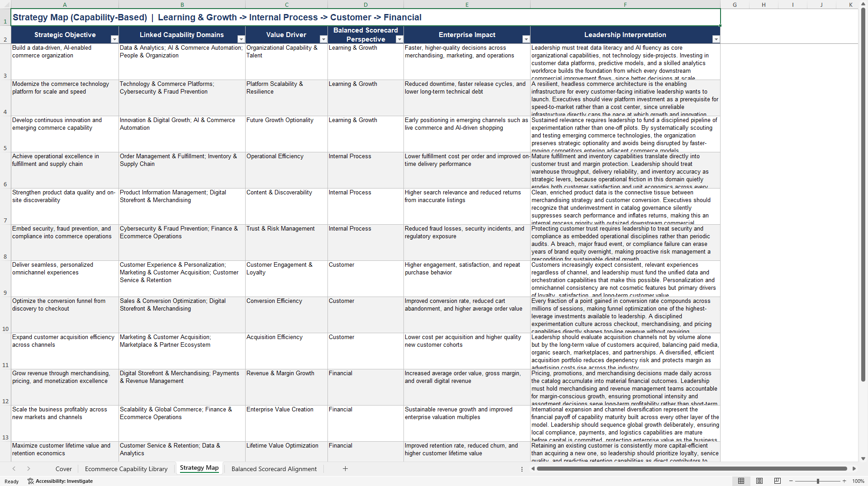Select cell 'Content & Discoverability'
Image resolution: width=868 pixels, height=486 pixels.
click(x=287, y=207)
